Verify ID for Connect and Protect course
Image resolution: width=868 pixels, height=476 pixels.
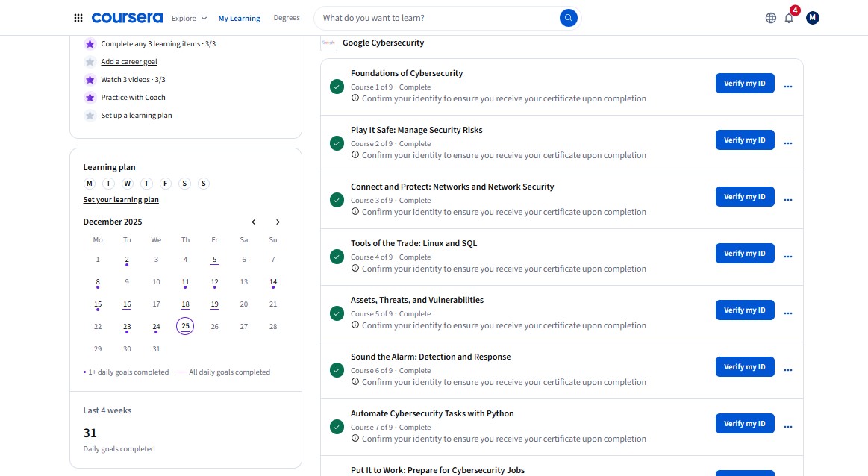tap(745, 196)
